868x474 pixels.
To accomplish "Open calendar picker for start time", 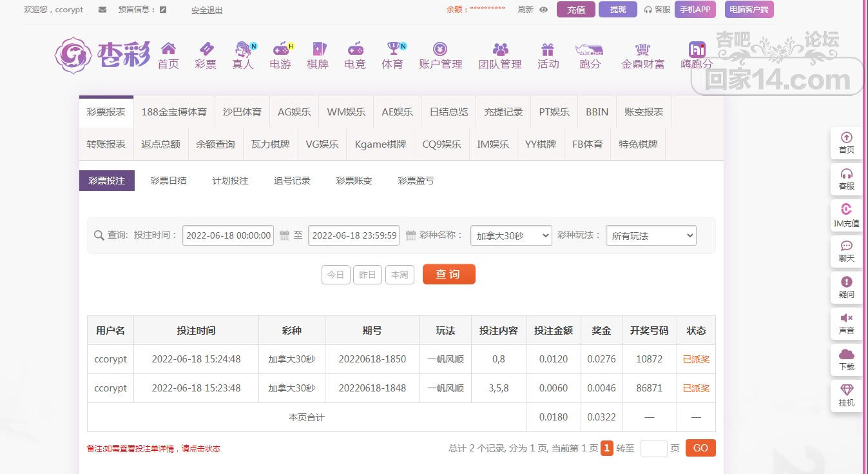I will pos(284,236).
